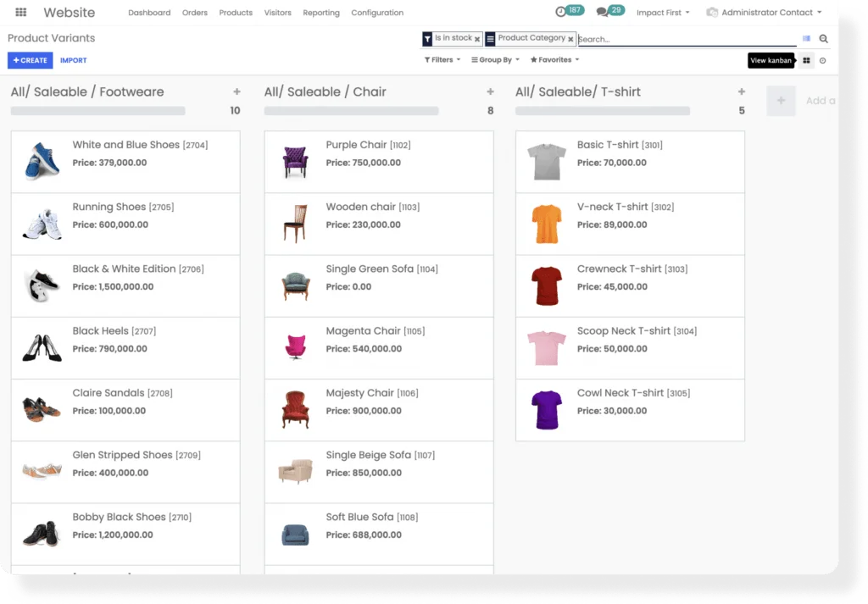The width and height of the screenshot is (868, 604).
Task: Add a product in the Footweare column
Action: point(236,91)
